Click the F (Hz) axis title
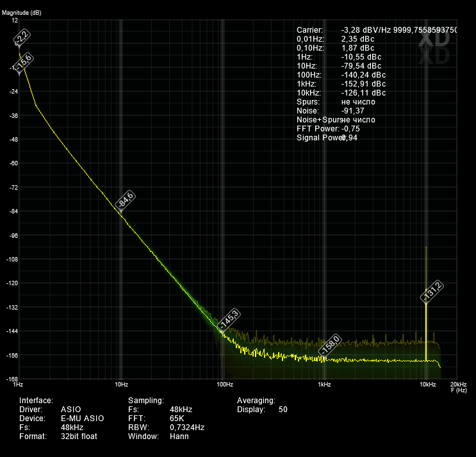The width and height of the screenshot is (476, 457). [x=459, y=390]
